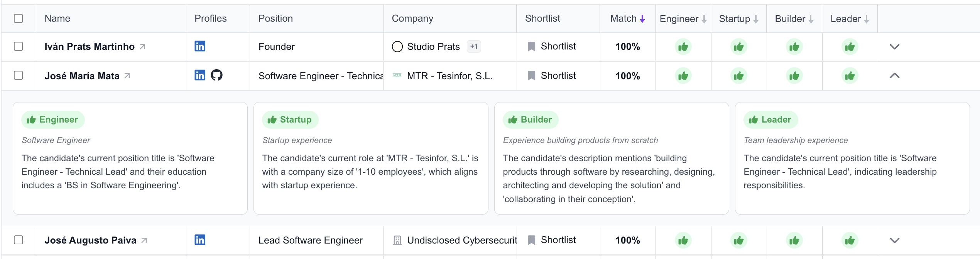Click the Studio Prats company logo
This screenshot has width=980, height=259.
(x=397, y=46)
